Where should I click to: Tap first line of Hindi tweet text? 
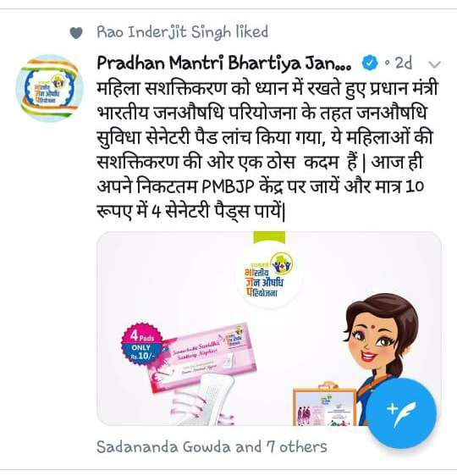pyautogui.click(x=267, y=89)
